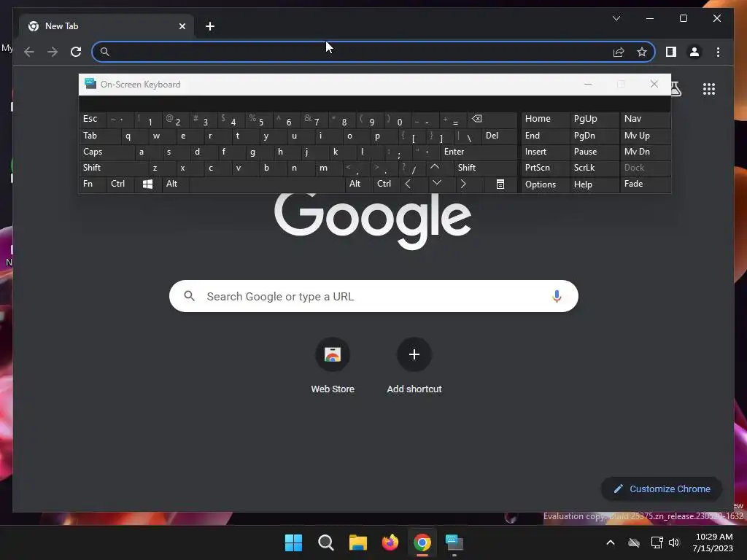Viewport: 747px width, 560px height.
Task: Tap the Pause key
Action: coord(594,152)
